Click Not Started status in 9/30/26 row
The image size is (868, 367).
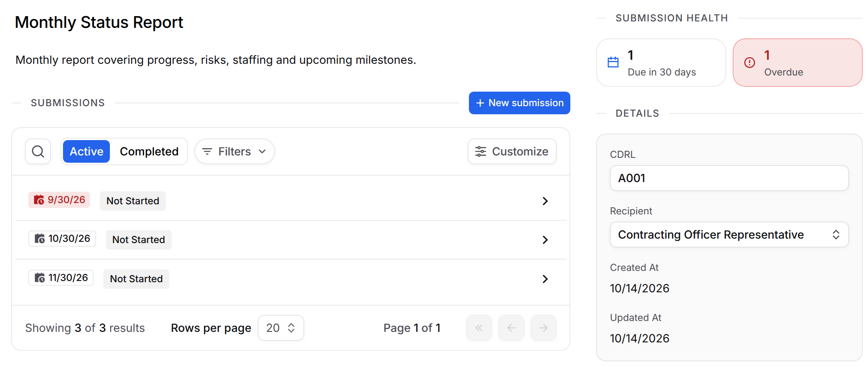pyautogui.click(x=133, y=201)
